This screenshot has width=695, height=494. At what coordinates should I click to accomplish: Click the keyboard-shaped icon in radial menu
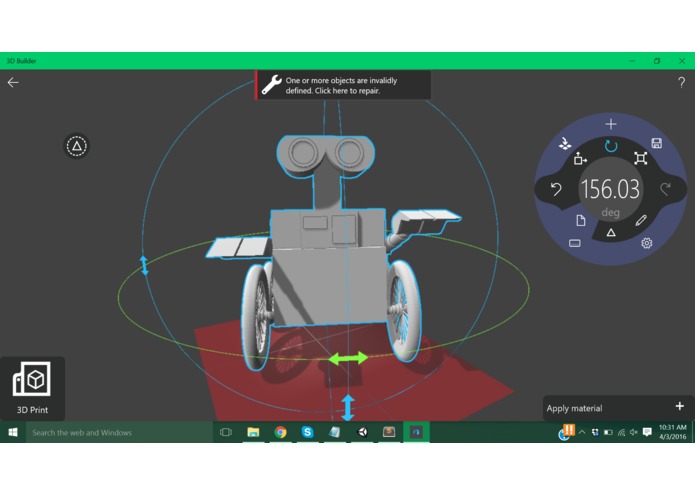coord(574,243)
